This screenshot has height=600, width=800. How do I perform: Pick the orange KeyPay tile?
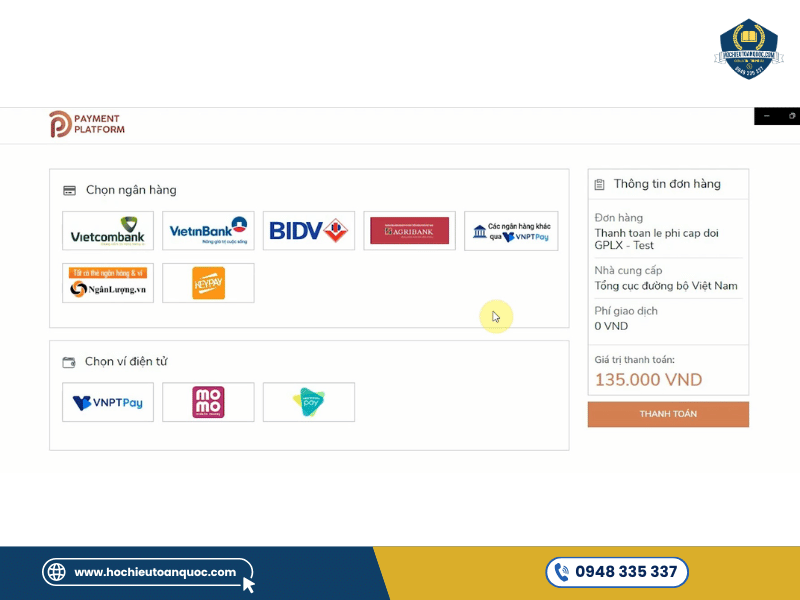(208, 283)
